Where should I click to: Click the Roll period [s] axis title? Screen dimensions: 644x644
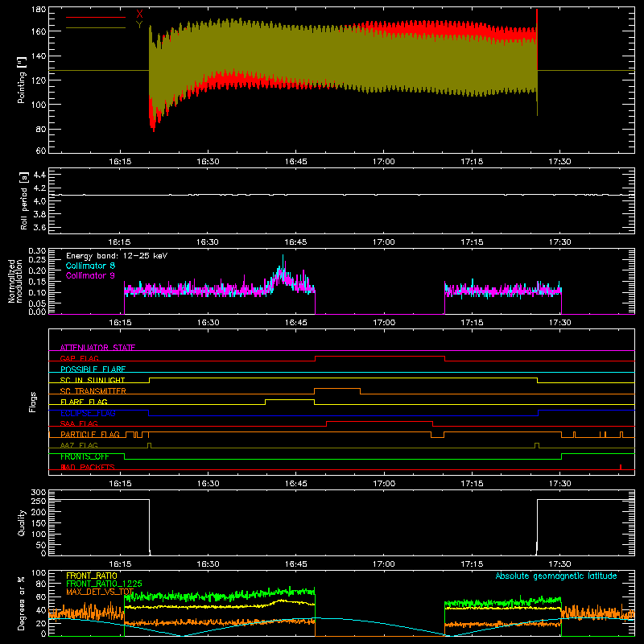[x=23, y=200]
